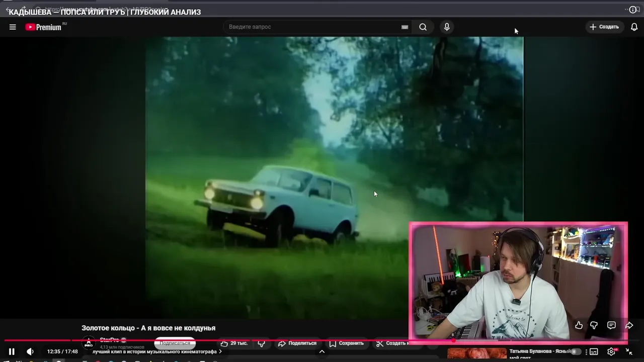644x362 pixels.
Task: Click the magnifier search button
Action: 423,27
